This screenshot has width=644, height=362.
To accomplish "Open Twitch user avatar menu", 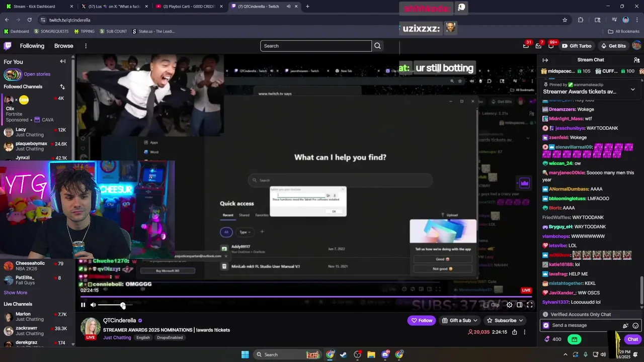I will [636, 46].
